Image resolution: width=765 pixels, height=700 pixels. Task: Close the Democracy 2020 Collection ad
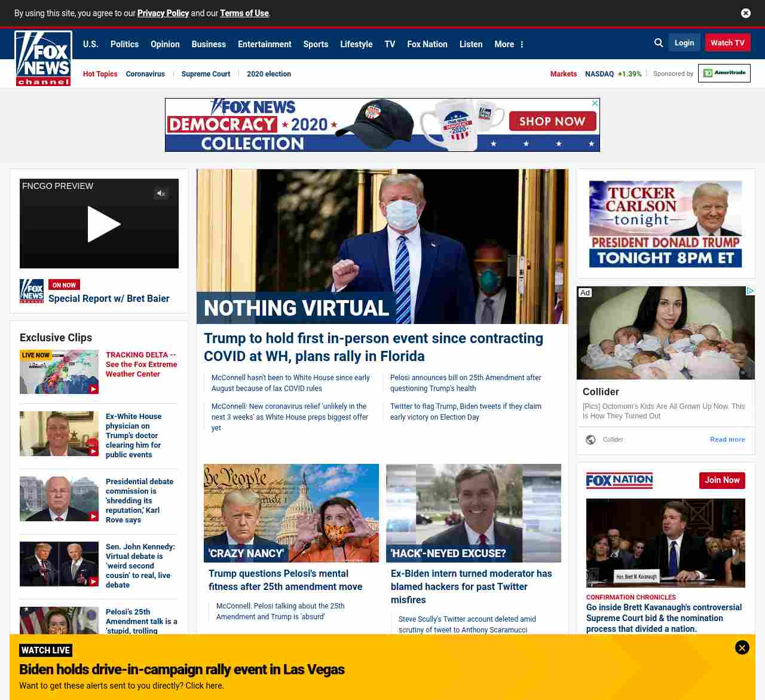[x=595, y=103]
